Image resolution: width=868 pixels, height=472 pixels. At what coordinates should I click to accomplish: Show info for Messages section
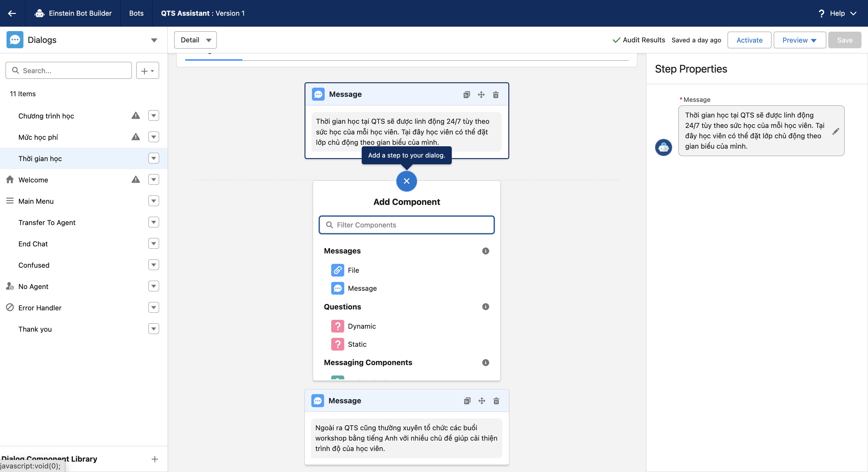coord(486,251)
